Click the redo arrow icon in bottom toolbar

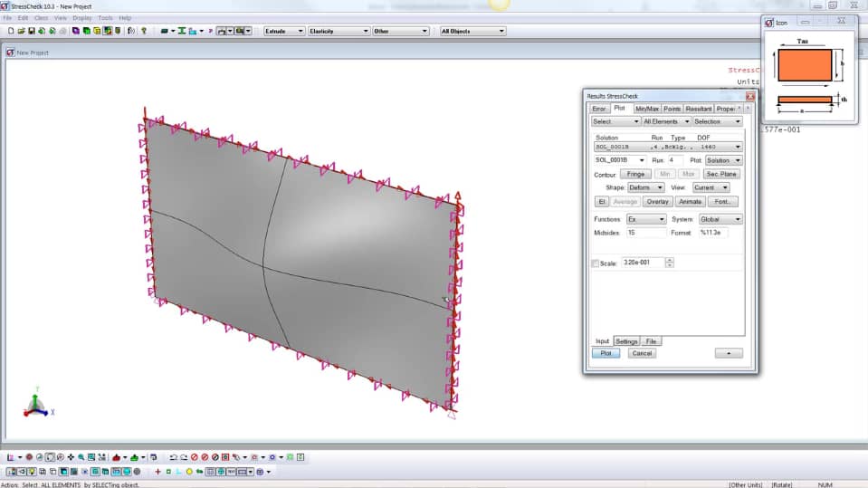point(184,457)
